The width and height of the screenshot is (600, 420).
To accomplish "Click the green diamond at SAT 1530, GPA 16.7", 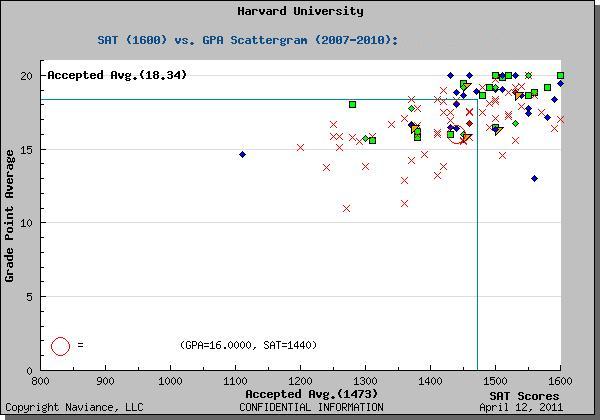I will pos(515,124).
